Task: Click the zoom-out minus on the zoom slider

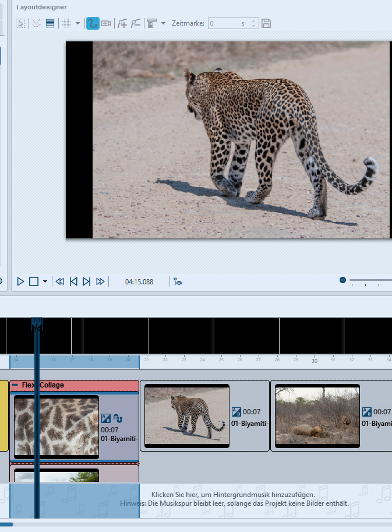Action: pyautogui.click(x=343, y=280)
